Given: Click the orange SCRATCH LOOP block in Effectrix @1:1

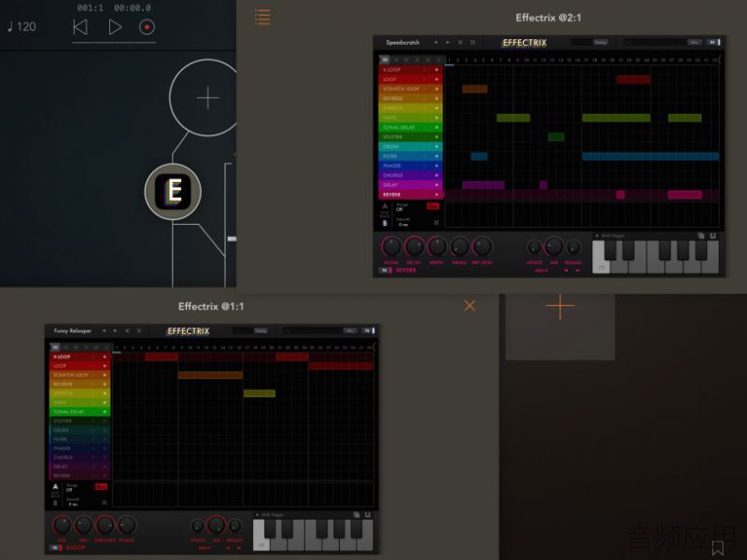Looking at the screenshot, I should click(210, 375).
